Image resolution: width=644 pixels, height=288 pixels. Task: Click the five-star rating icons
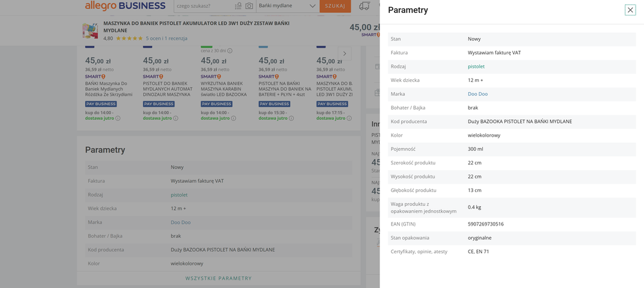coord(129,39)
